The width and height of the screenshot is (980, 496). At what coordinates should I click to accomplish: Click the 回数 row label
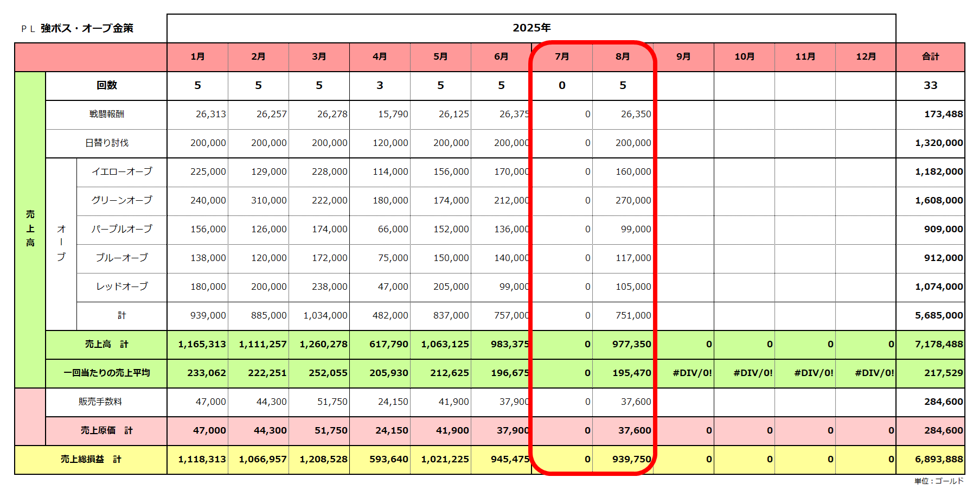pyautogui.click(x=106, y=85)
